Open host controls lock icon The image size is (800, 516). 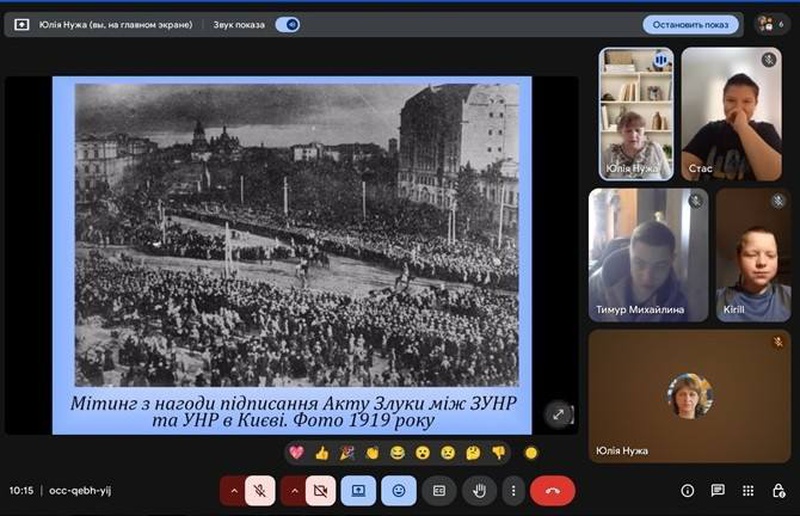click(x=778, y=491)
